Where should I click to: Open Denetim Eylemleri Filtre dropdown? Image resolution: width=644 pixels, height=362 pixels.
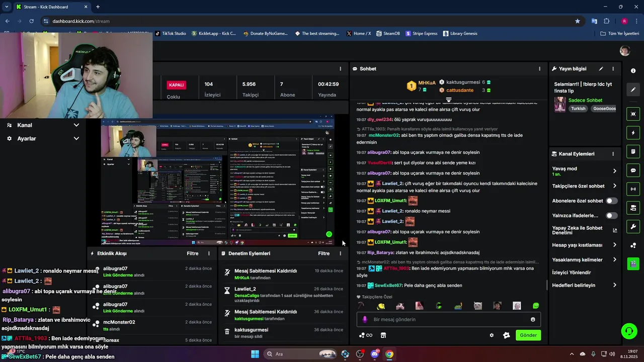click(x=324, y=253)
